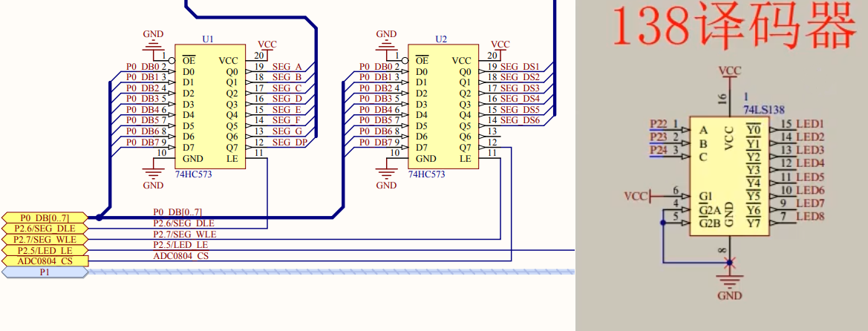Viewport: 868px width, 331px height.
Task: Select the SEG_DS3 net label
Action: 520,88
